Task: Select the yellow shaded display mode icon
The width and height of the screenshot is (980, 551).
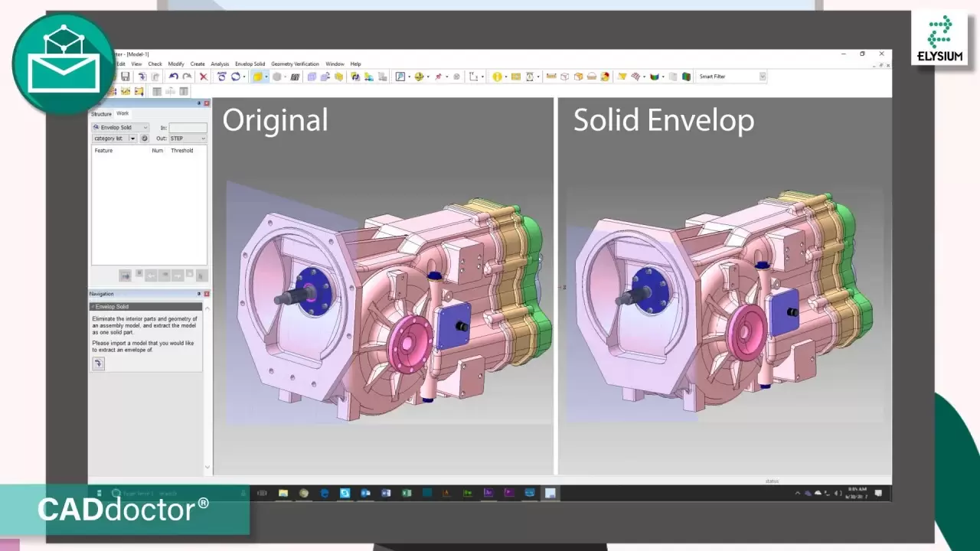Action: pos(258,77)
